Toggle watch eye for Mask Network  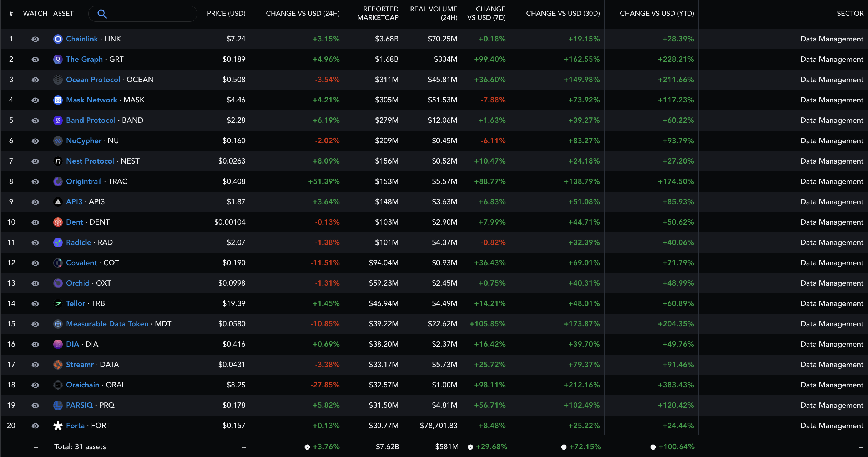[35, 100]
